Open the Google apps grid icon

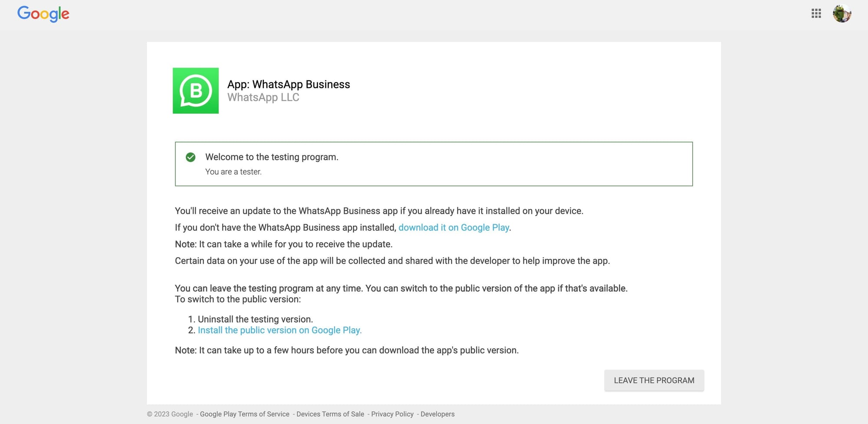click(816, 13)
